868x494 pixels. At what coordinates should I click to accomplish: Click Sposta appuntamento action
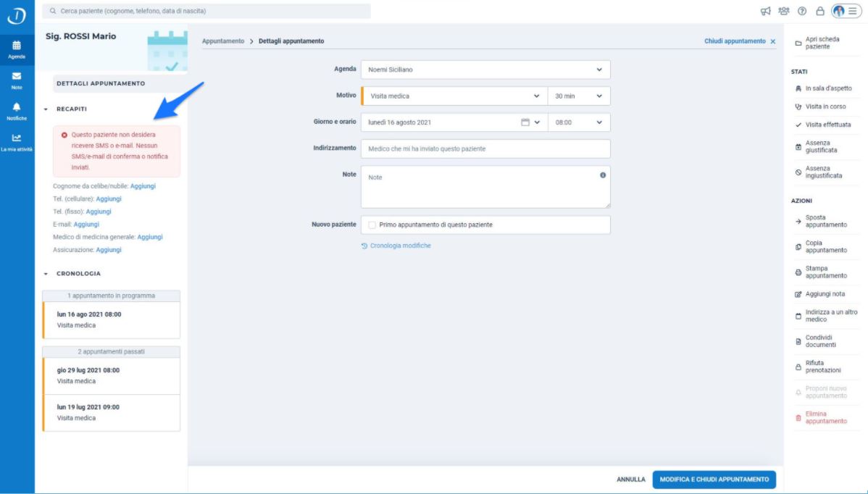tap(822, 221)
